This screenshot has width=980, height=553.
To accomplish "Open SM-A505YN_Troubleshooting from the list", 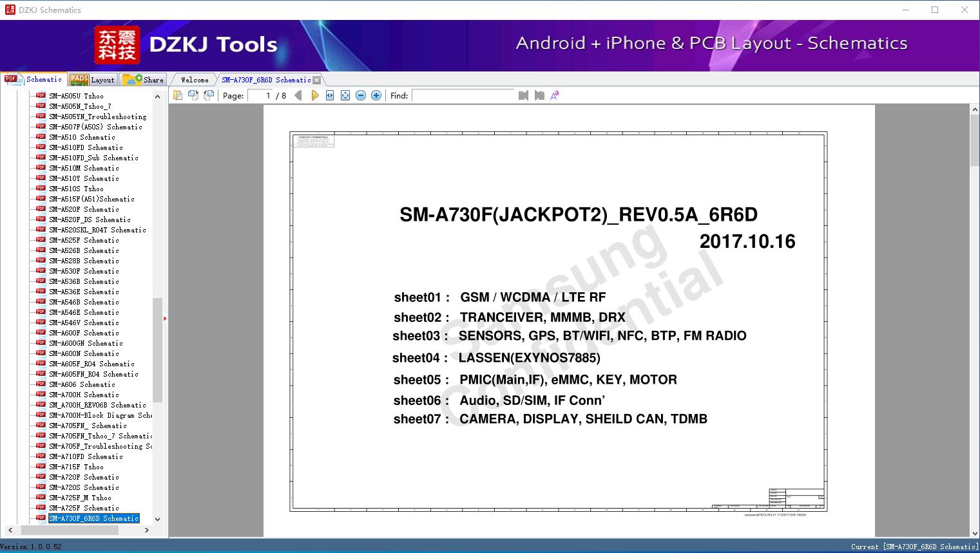I will 98,117.
